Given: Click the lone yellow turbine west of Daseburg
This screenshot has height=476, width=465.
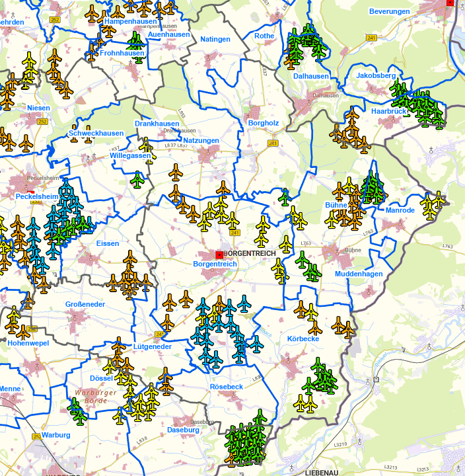Looking at the screenshot, I should (x=119, y=416).
